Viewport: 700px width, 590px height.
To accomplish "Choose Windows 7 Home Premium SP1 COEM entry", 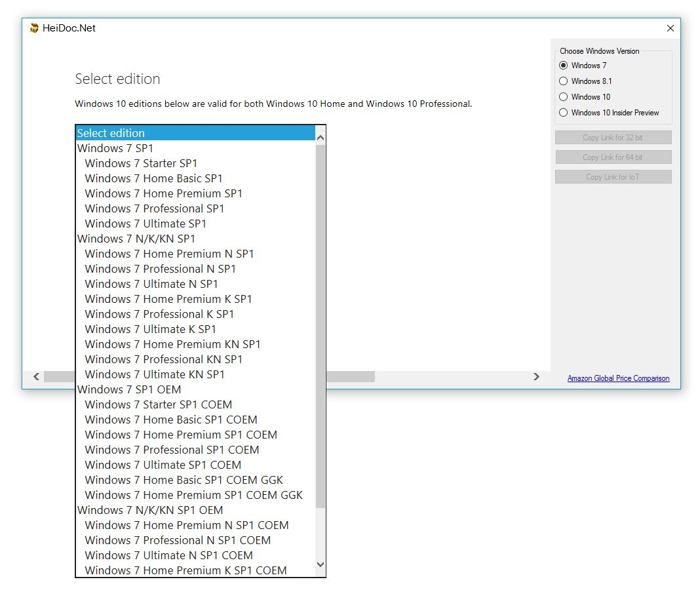I will click(x=195, y=435).
